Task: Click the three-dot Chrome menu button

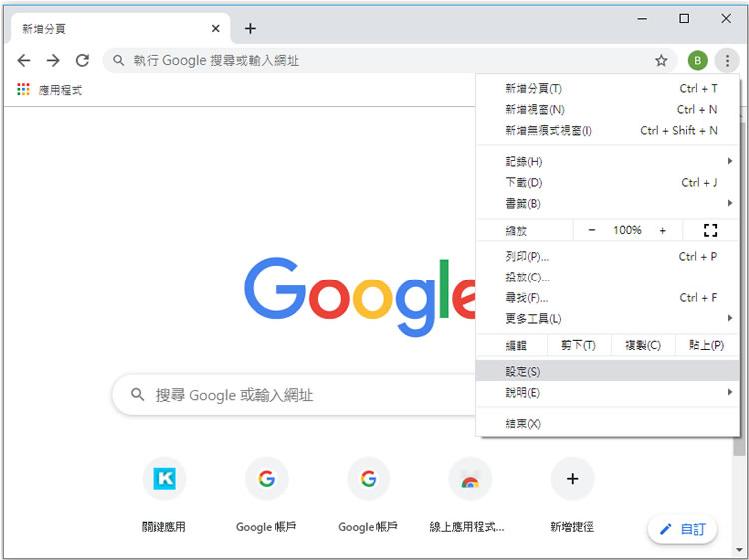Action: click(727, 60)
